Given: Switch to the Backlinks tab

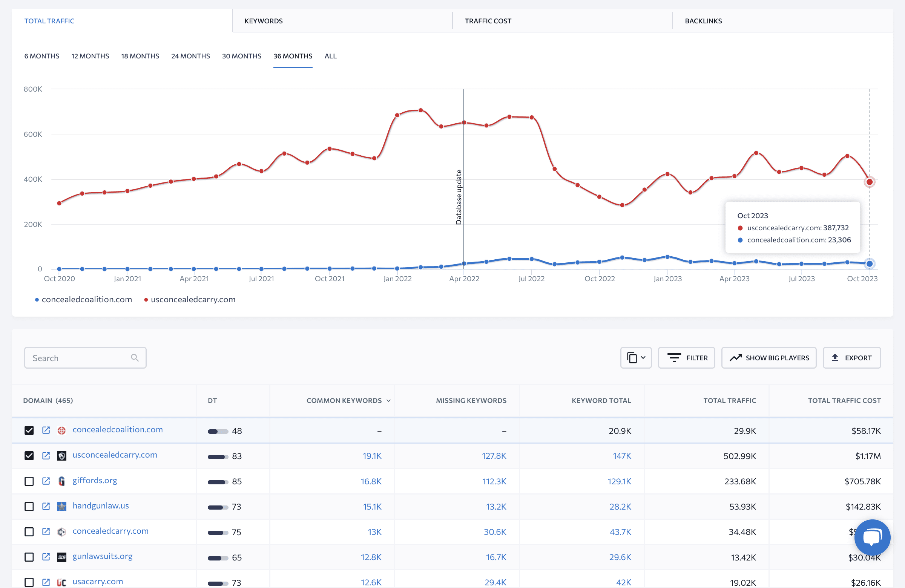Looking at the screenshot, I should pyautogui.click(x=703, y=21).
